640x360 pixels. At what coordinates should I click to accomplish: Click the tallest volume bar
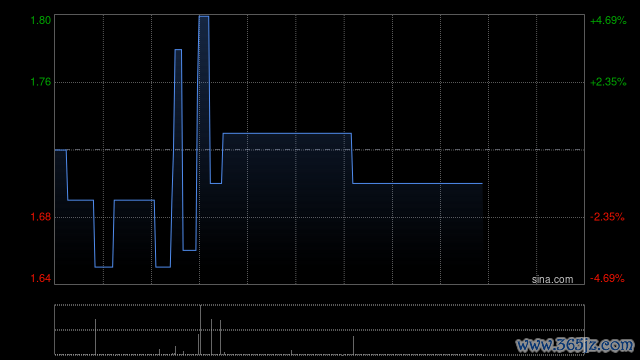(x=200, y=330)
